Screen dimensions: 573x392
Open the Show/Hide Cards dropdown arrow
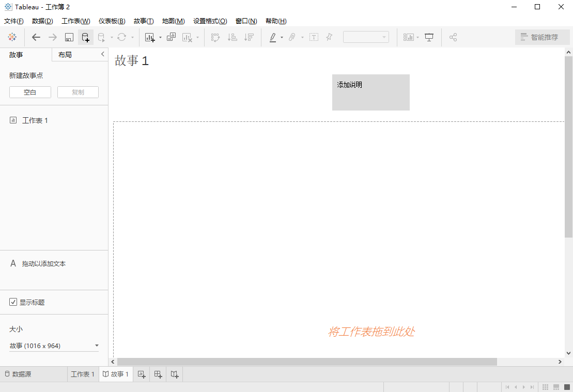point(417,37)
